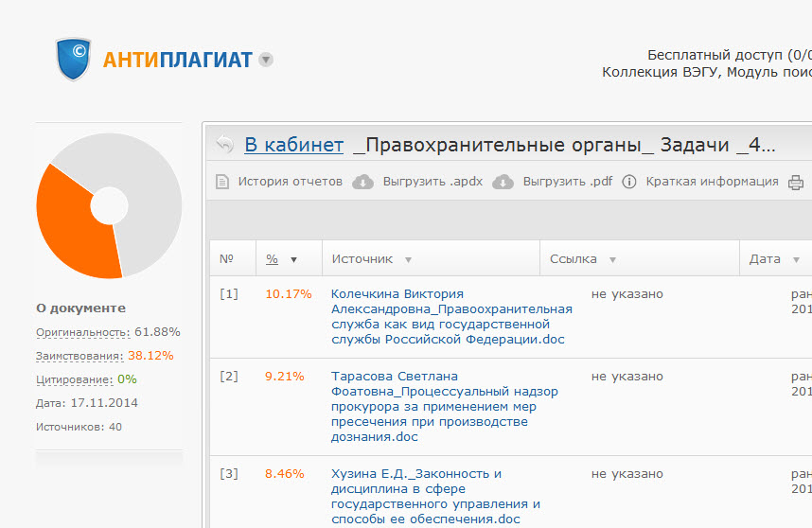Click cloud download icon for .apdx
This screenshot has height=528, width=812.
(363, 182)
